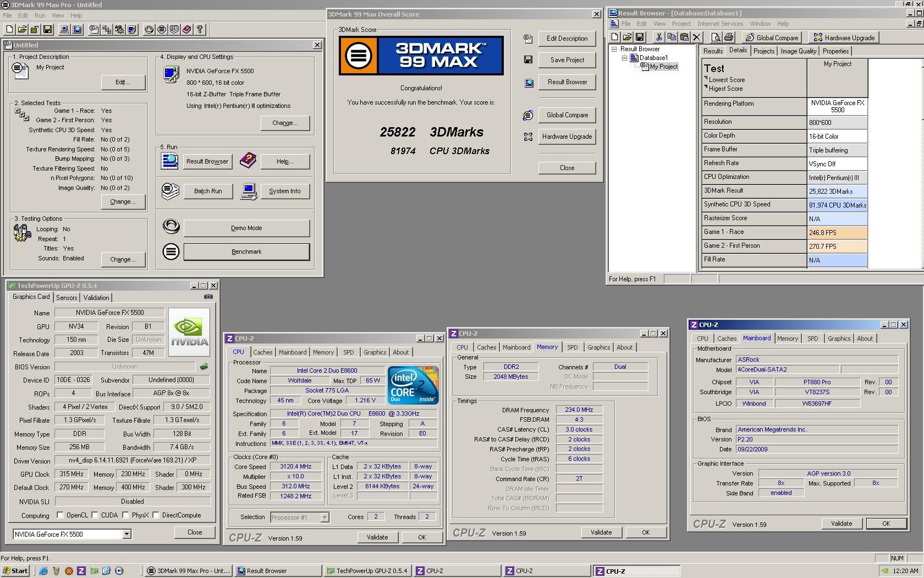Click Hardware Upgrade icon in Overall Score dialog
Screen dimensions: 924x578
(528, 137)
